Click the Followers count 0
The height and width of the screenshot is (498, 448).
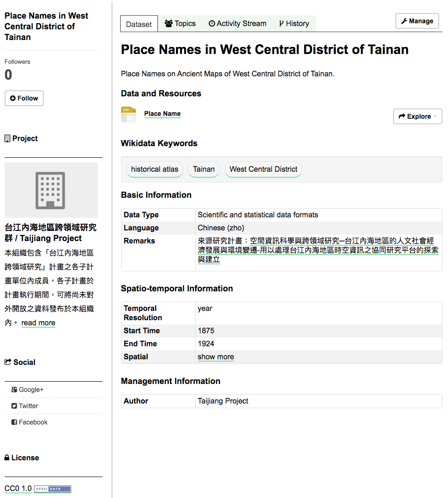point(8,74)
